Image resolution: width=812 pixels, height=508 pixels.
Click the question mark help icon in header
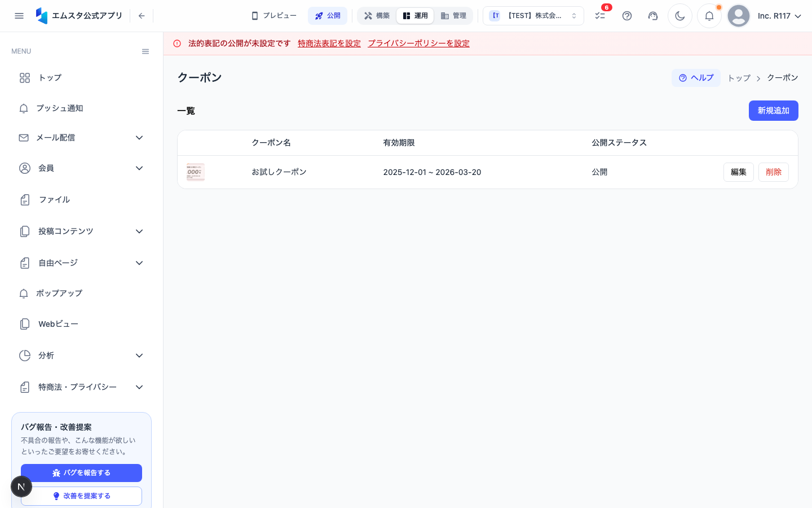[x=627, y=16]
